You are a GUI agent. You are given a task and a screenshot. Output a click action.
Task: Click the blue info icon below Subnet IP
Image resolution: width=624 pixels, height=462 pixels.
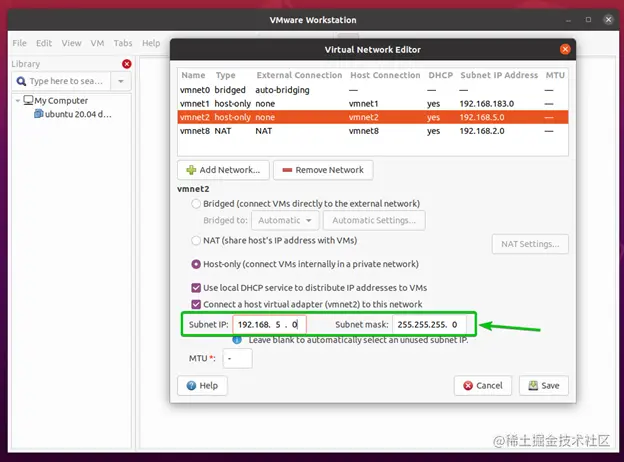[x=237, y=340]
